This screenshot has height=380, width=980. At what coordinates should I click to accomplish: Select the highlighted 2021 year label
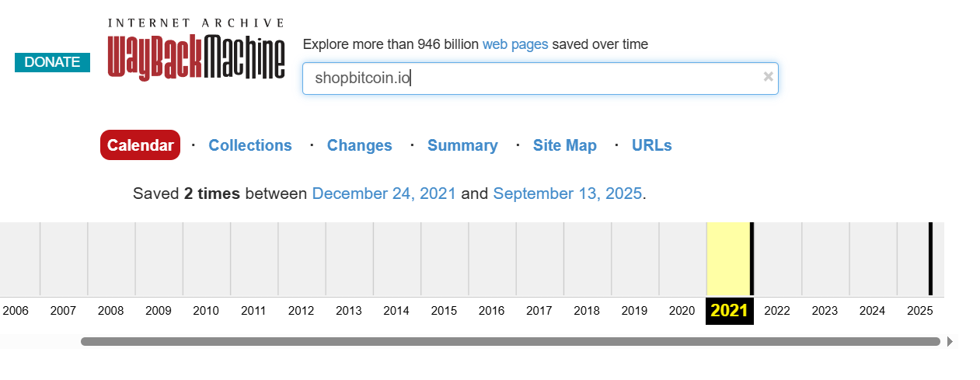[729, 312]
